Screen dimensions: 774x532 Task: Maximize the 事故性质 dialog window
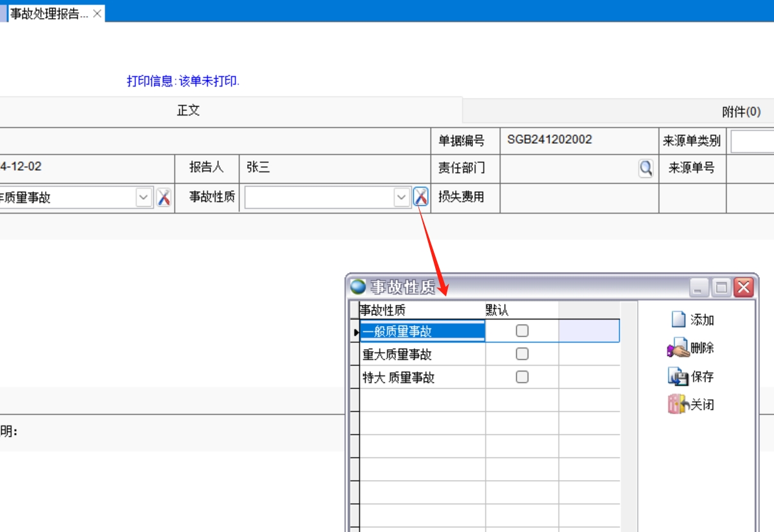pos(722,287)
